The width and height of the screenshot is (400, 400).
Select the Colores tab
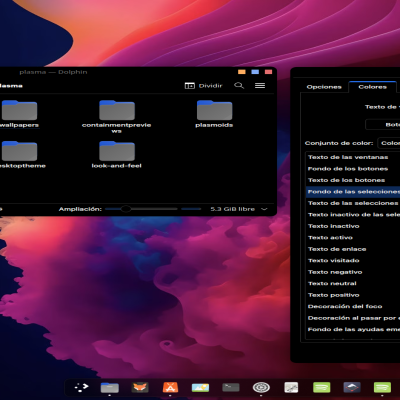372,87
